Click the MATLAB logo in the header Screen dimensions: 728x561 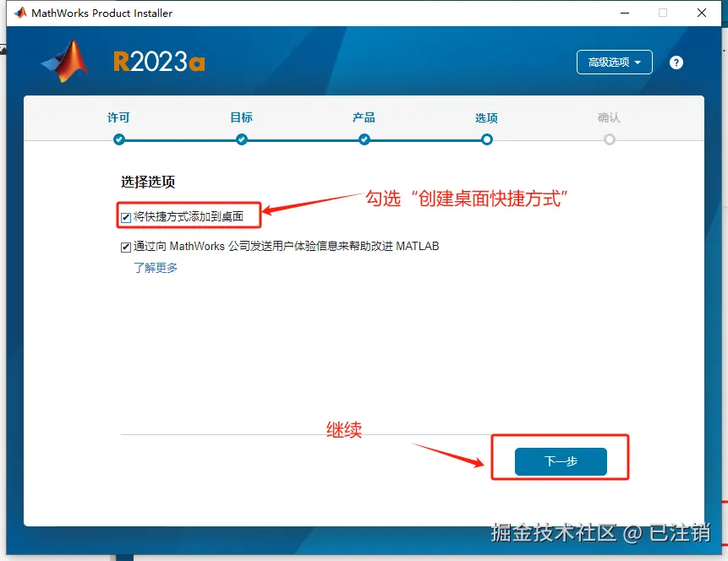pos(65,61)
